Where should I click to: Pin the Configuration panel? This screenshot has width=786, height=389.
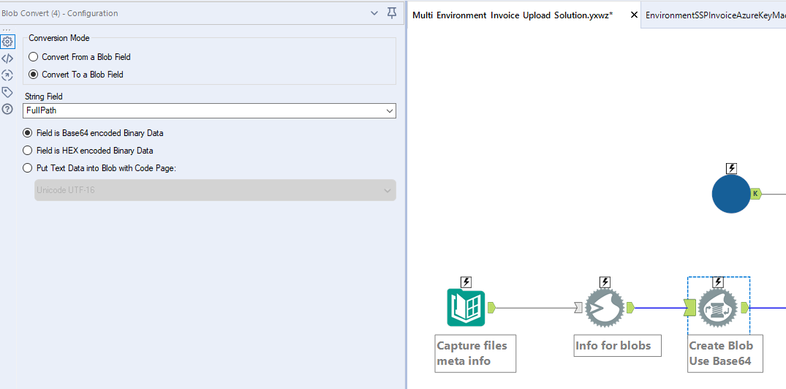[392, 13]
